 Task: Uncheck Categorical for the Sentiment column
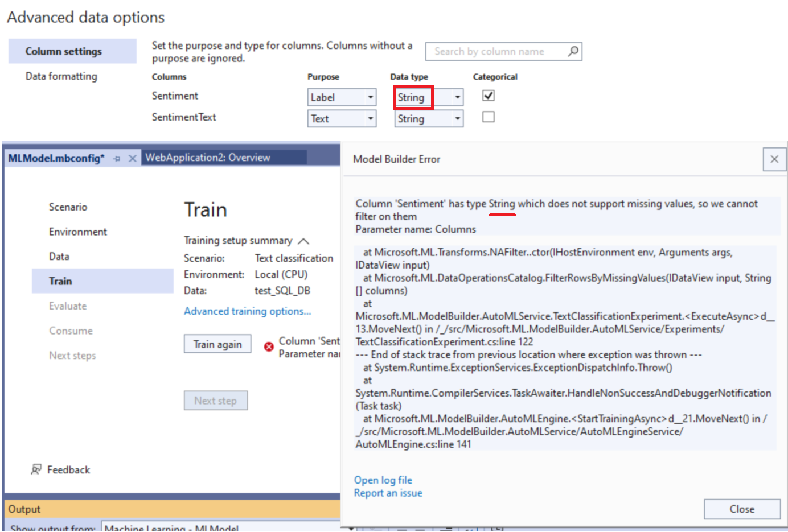coord(488,96)
